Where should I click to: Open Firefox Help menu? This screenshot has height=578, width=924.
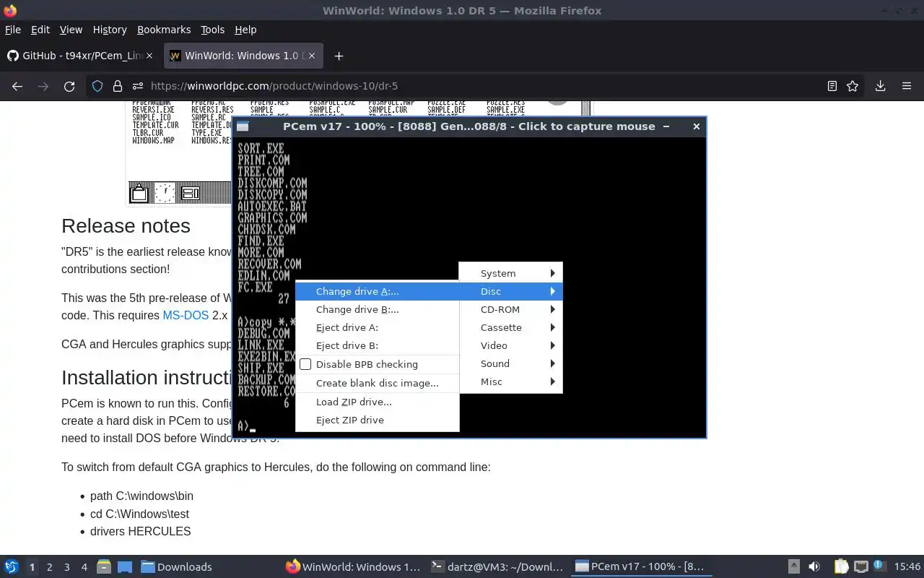click(245, 30)
